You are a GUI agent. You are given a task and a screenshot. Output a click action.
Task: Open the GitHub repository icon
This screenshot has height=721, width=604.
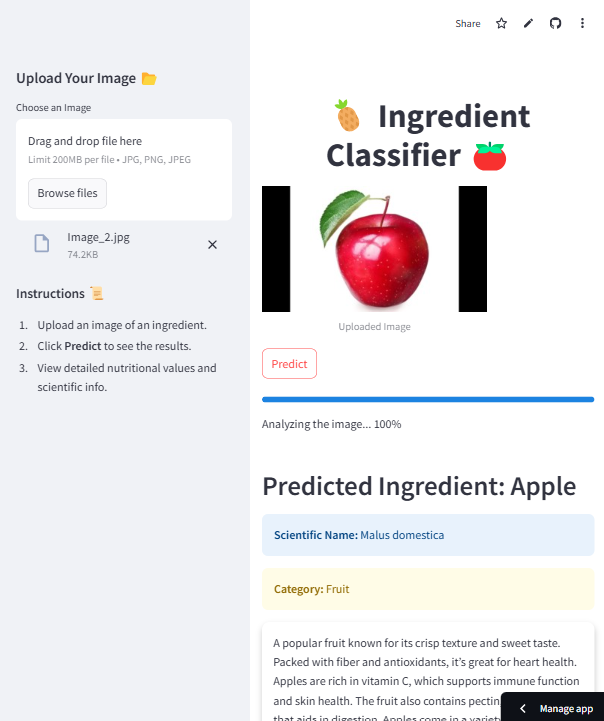click(x=556, y=23)
